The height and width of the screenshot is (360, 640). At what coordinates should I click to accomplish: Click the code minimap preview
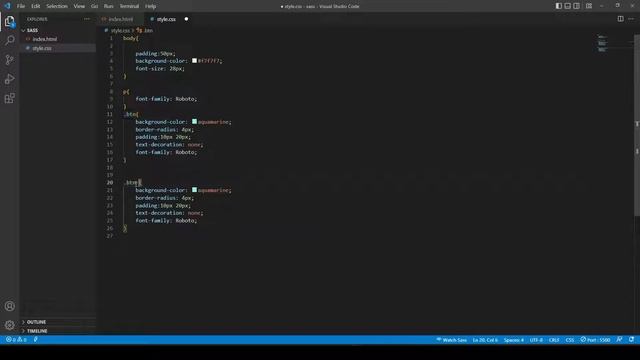[602, 43]
